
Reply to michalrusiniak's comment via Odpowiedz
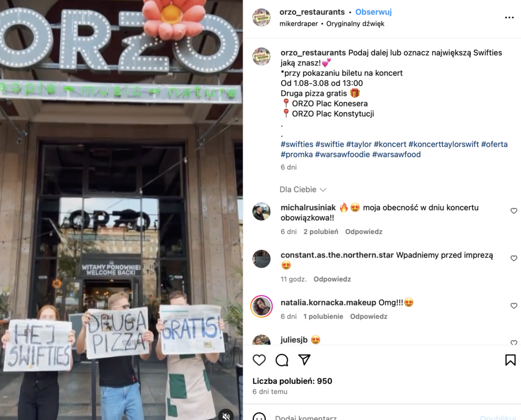point(363,232)
